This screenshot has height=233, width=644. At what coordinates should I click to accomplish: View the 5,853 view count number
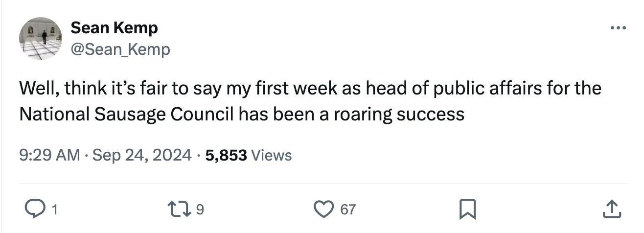(x=226, y=156)
